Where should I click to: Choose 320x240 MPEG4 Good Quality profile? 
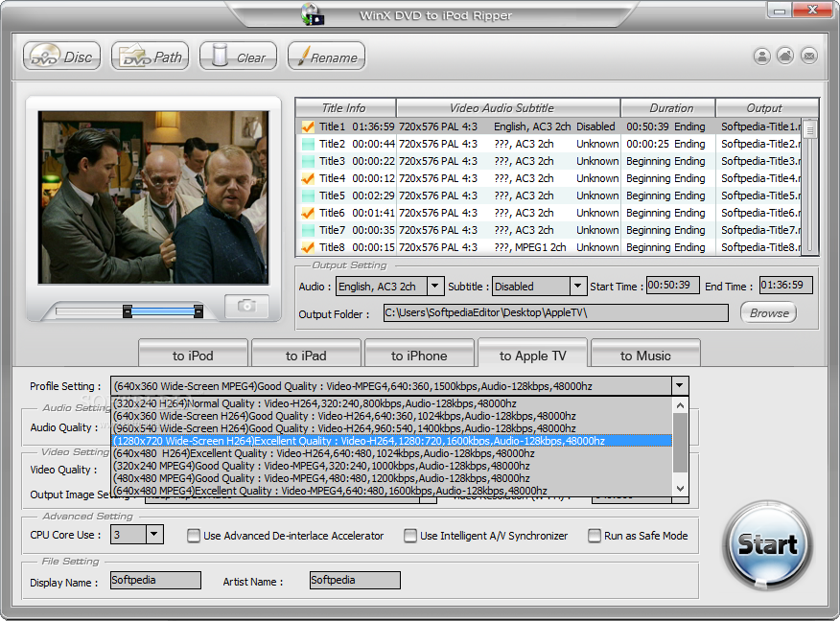(x=391, y=466)
